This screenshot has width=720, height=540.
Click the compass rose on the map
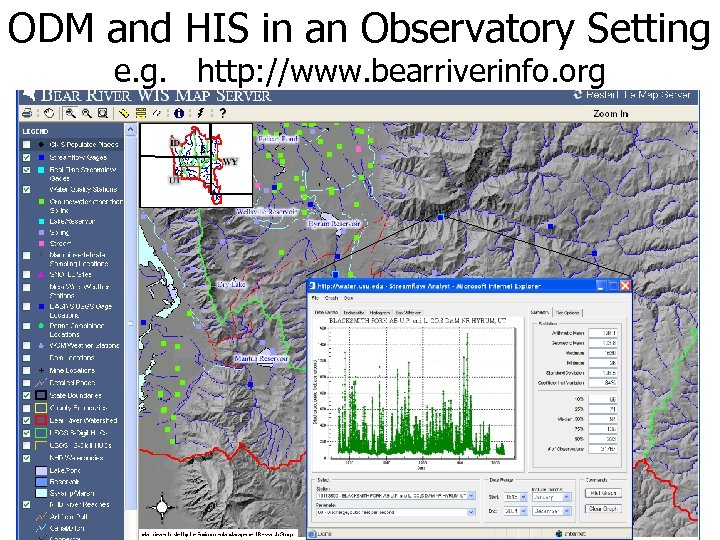pos(162,507)
